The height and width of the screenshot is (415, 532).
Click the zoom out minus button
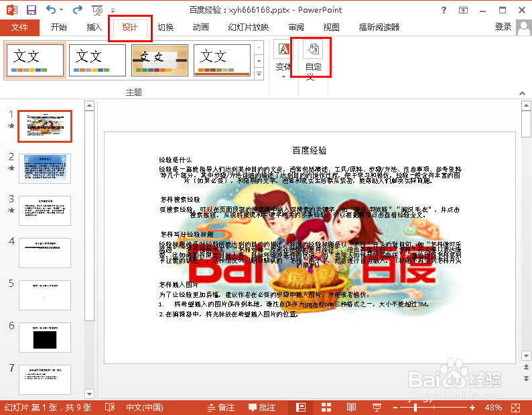pyautogui.click(x=395, y=407)
